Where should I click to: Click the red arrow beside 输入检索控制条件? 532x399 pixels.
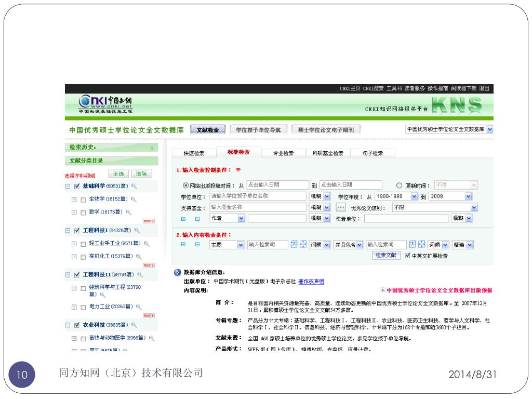point(238,170)
